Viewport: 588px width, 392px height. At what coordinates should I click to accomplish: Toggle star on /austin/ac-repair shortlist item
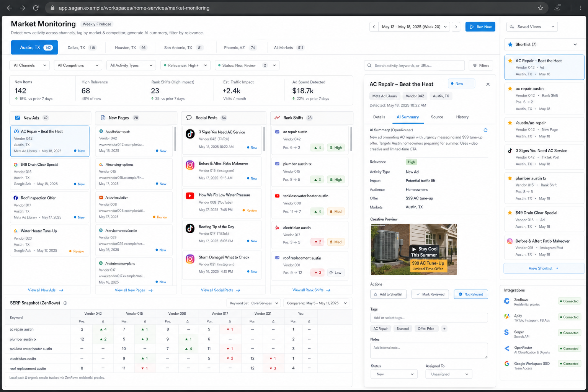(510, 123)
